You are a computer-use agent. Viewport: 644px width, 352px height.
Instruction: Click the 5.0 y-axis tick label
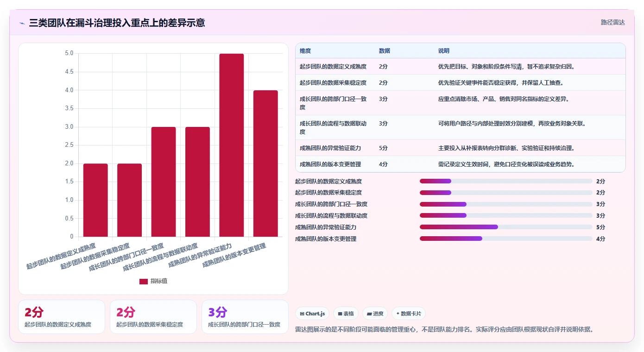(69, 53)
